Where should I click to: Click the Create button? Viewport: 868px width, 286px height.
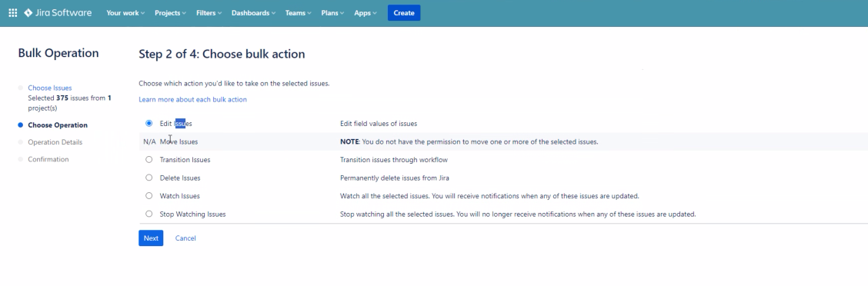click(x=403, y=13)
